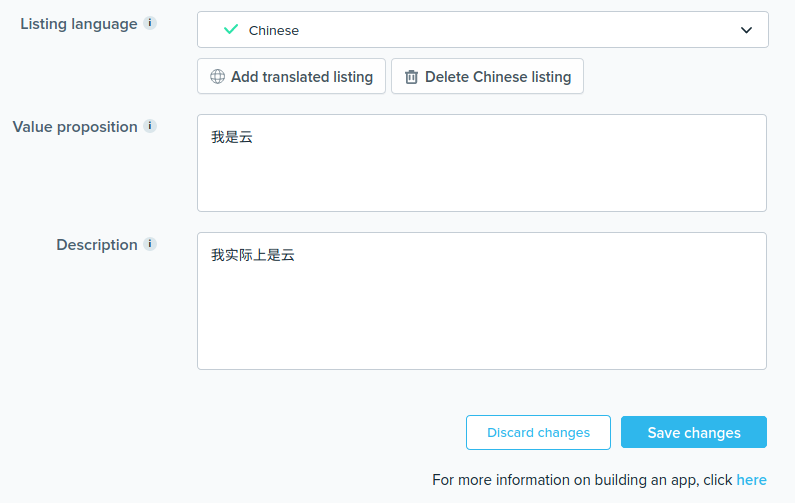Screen dimensions: 795x503
Task: Focus the Description text area
Action: pyautogui.click(x=482, y=310)
